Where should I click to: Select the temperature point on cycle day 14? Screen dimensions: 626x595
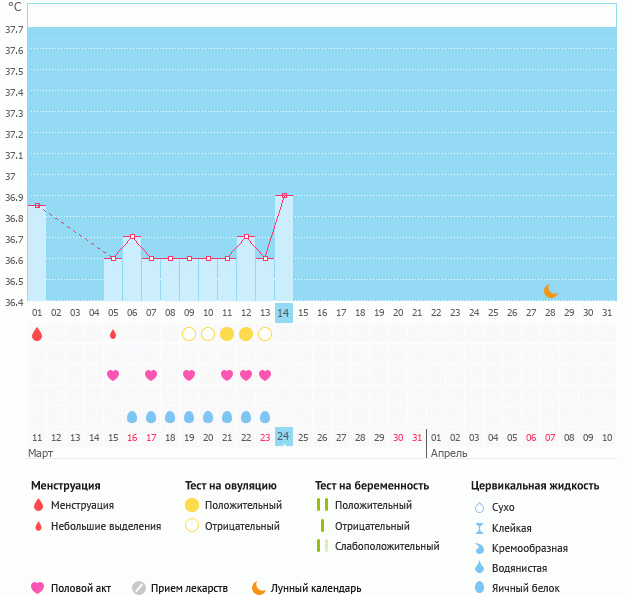(284, 196)
